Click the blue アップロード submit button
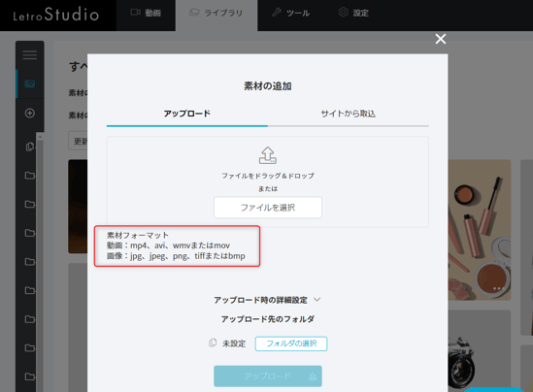Screen dimensions: 533x392 pos(268,376)
